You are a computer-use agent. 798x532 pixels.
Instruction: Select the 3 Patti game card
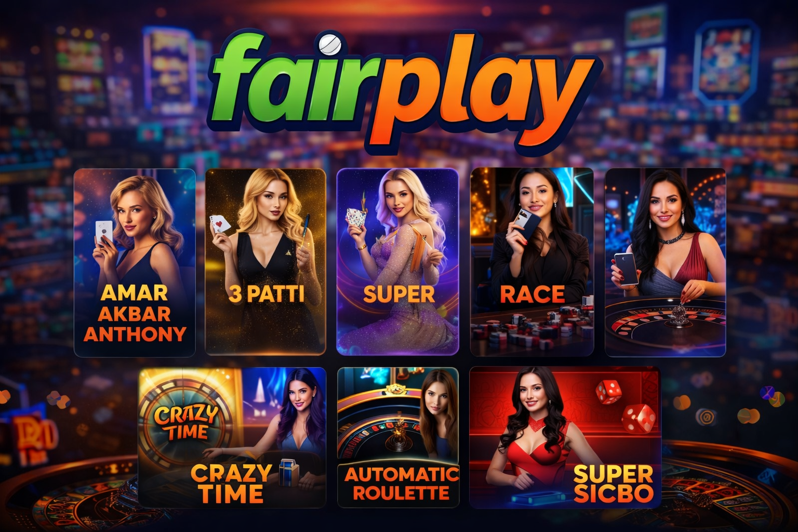[265, 261]
